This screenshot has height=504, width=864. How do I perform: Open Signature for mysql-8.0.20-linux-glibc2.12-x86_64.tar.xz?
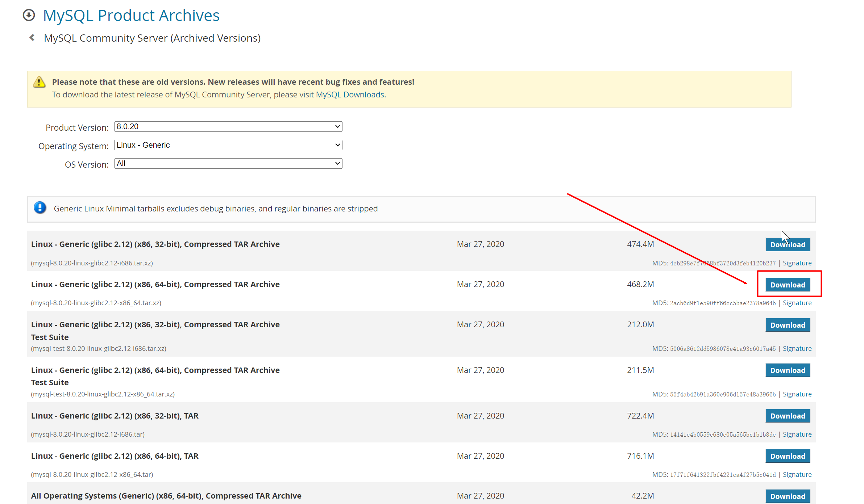(797, 303)
